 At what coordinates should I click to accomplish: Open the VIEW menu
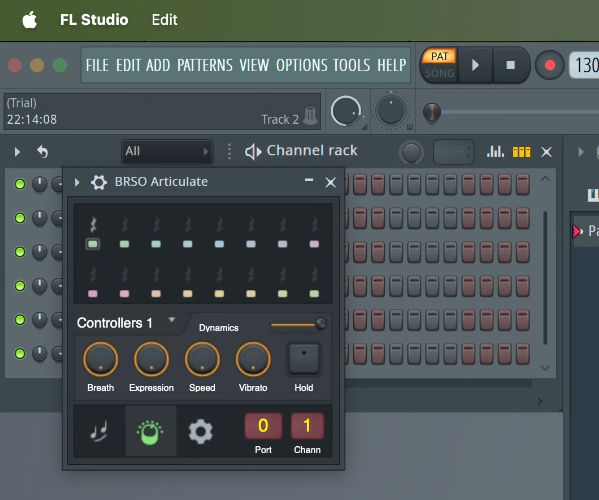254,65
